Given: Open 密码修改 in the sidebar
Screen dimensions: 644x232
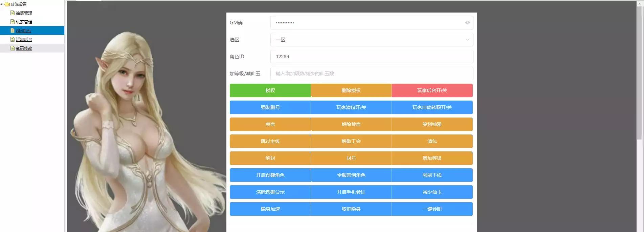Looking at the screenshot, I should (x=24, y=48).
